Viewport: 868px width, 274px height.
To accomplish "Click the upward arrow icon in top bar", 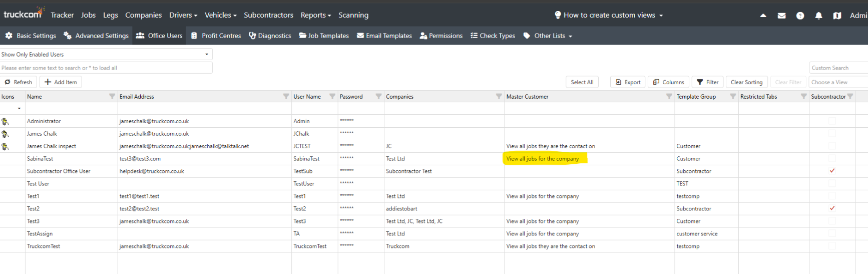I will (x=763, y=16).
